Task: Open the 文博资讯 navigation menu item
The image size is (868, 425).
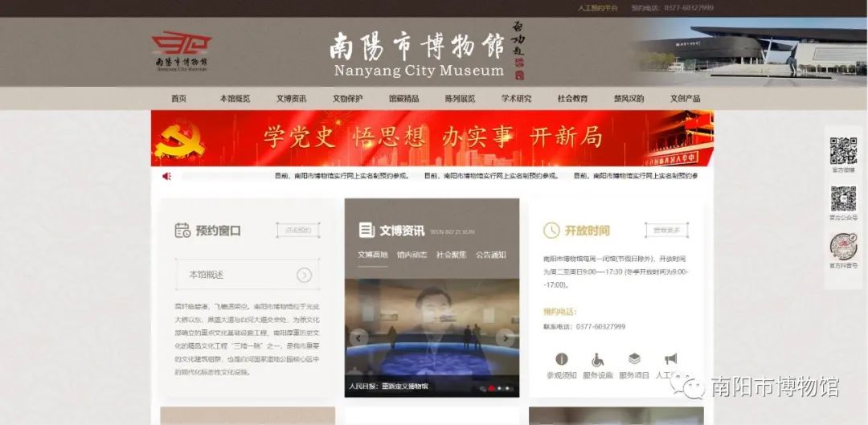Action: tap(291, 99)
